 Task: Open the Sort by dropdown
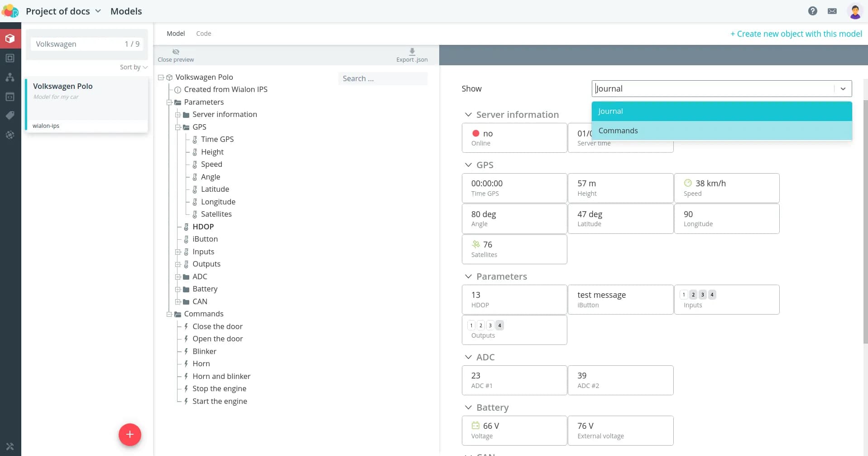click(x=133, y=67)
